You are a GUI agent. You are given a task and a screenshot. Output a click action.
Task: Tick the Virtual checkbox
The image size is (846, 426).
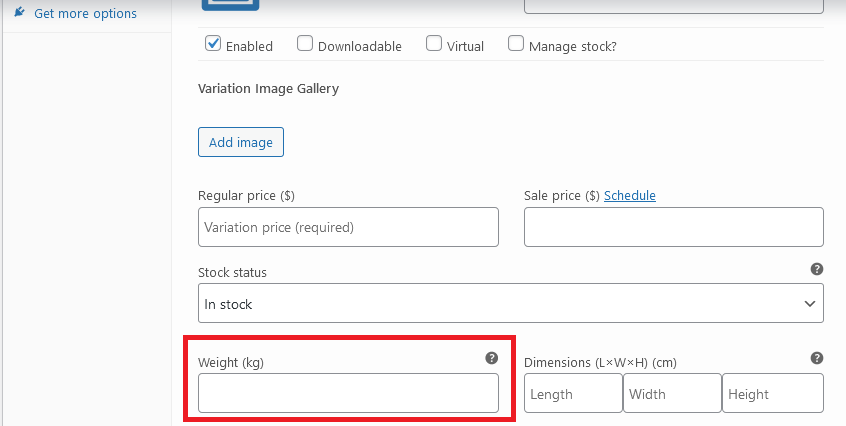[434, 44]
